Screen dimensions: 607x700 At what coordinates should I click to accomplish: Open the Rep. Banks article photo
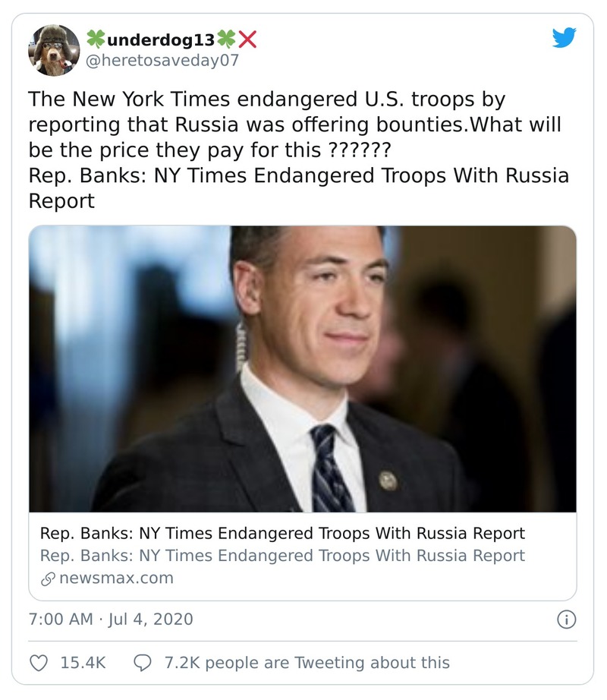point(302,369)
